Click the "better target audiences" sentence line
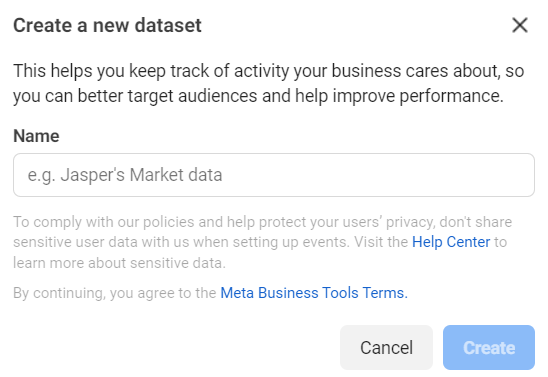 tap(258, 96)
